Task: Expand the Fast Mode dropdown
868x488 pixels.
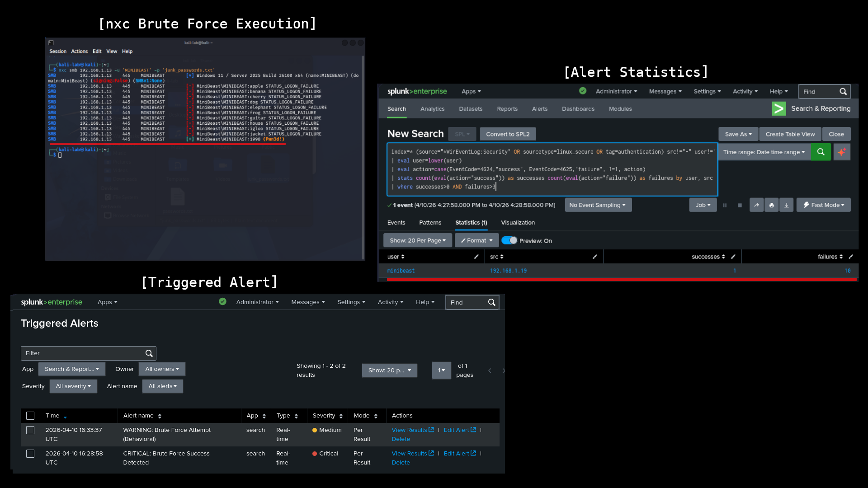Action: click(823, 205)
